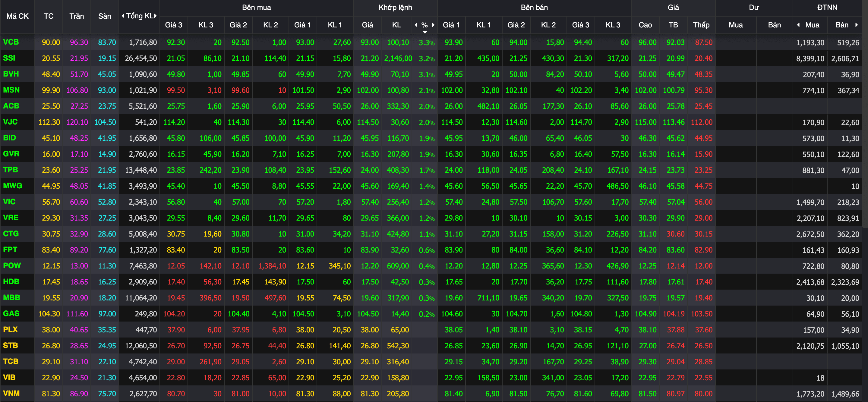This screenshot has height=402, width=868.
Task: Open POW stock symbol
Action: click(12, 266)
